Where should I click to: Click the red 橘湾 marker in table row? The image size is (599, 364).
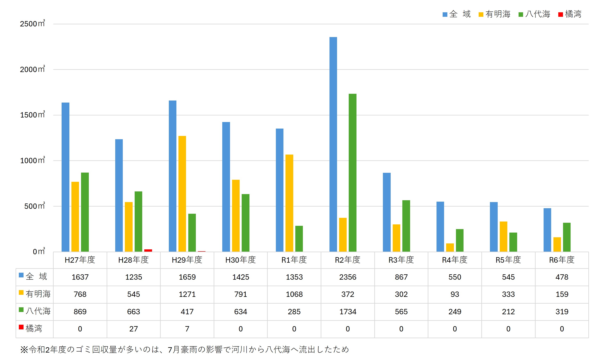pos(21,327)
